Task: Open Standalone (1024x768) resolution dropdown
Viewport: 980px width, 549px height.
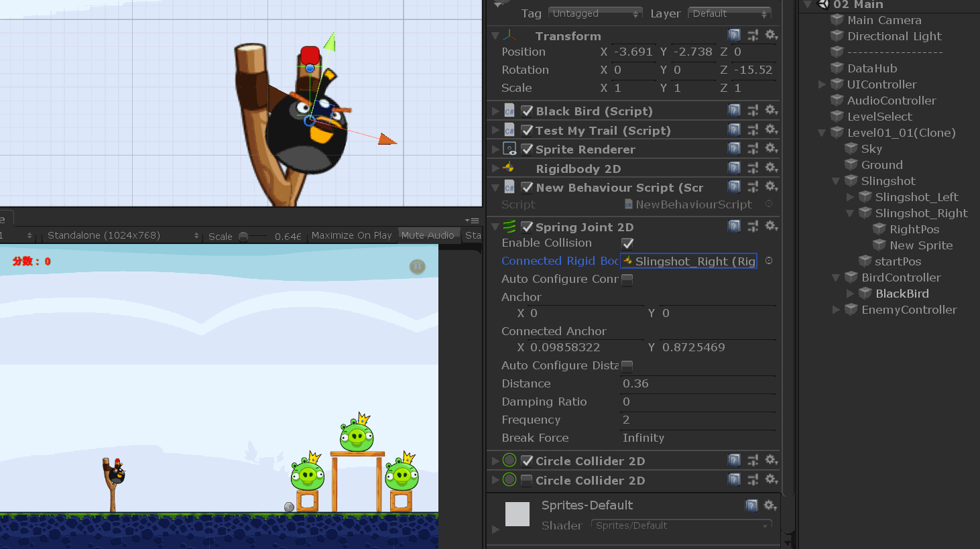Action: (x=121, y=235)
